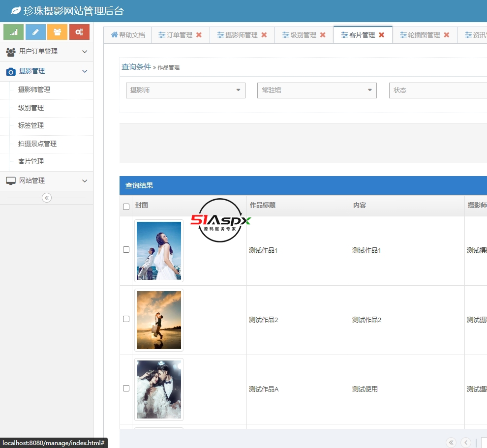Viewport: 487px width, 448px height.
Task: Open the cover thumbnail for 测试作品A
Action: [159, 389]
